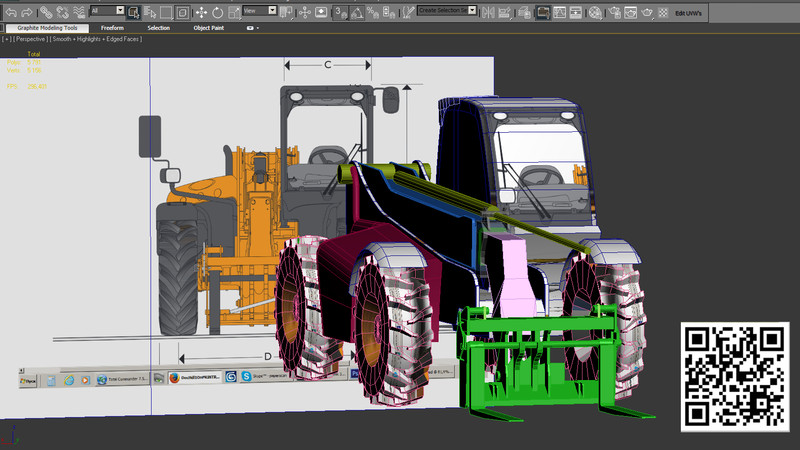Click the Redo arrow in the toolbar
The height and width of the screenshot is (450, 800).
click(x=27, y=12)
